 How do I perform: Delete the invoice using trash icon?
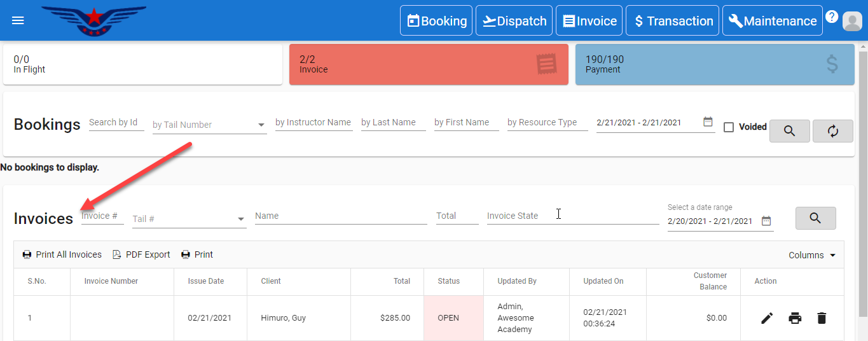tap(822, 318)
